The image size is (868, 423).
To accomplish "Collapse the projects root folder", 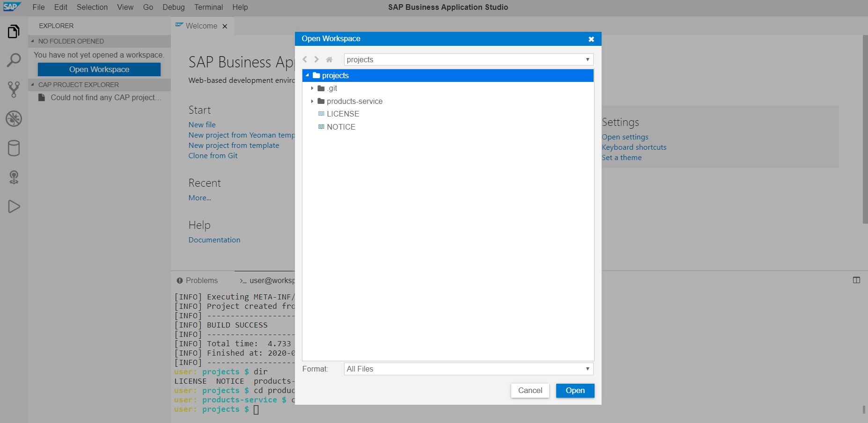I will point(308,75).
